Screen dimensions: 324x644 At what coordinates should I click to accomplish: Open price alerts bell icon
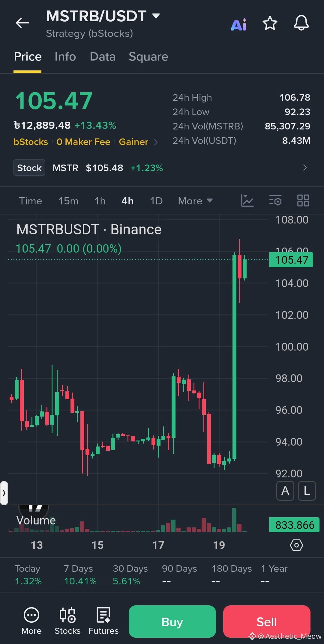tap(301, 23)
